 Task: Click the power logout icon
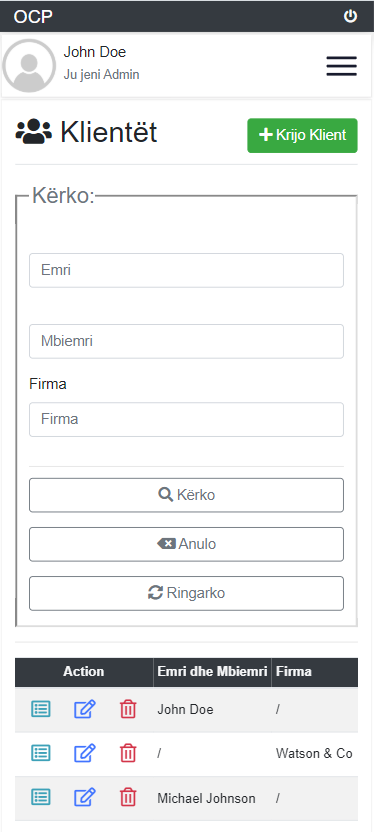[350, 16]
